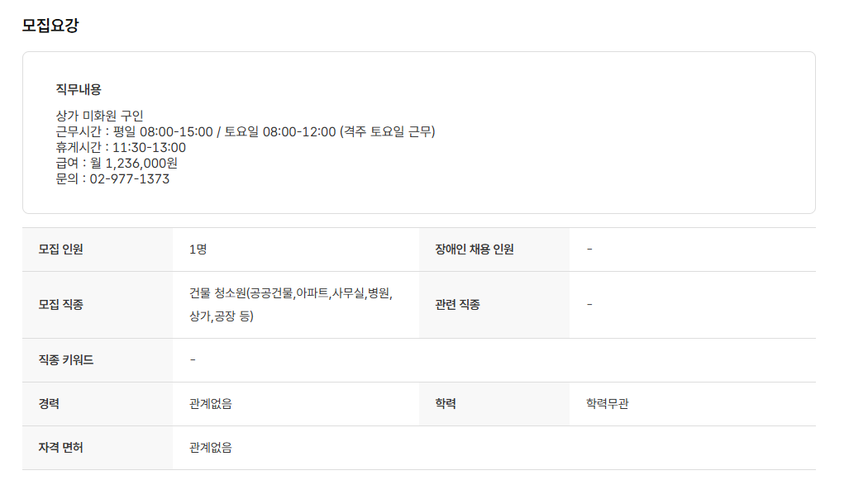This screenshot has width=868, height=480.
Task: Click the 모집 인원 label cell
Action: click(x=61, y=250)
